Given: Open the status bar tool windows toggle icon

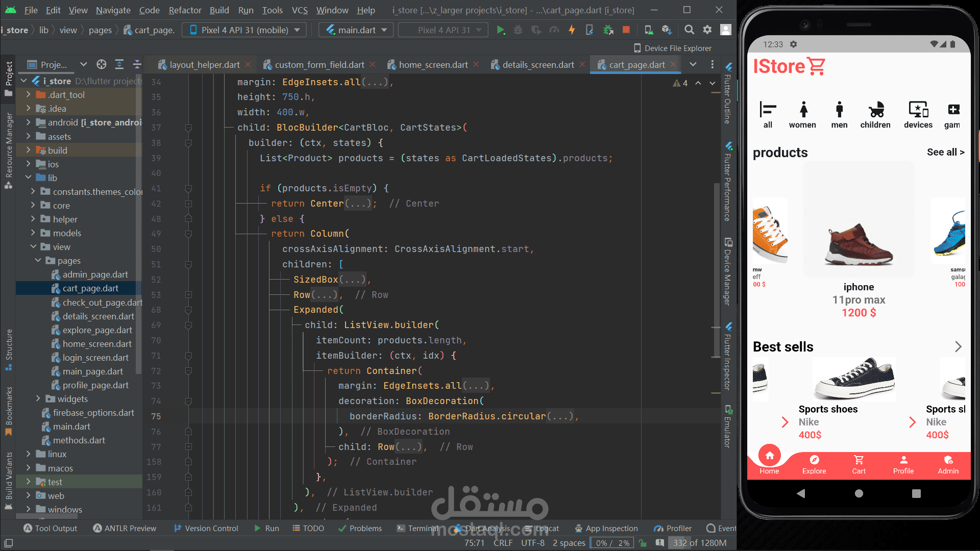Looking at the screenshot, I should (x=9, y=543).
